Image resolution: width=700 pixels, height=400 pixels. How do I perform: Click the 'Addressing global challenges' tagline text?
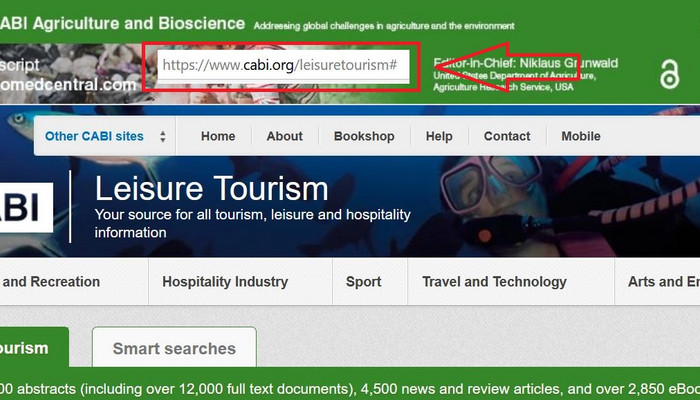point(384,26)
